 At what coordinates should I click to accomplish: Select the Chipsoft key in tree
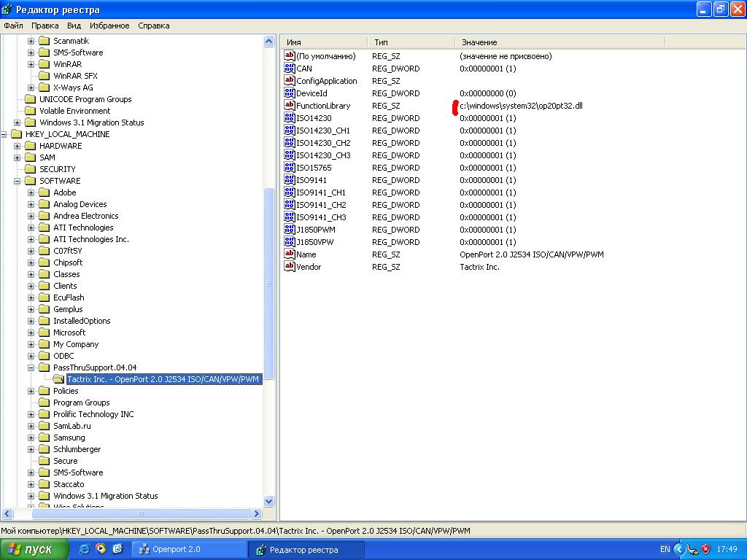click(68, 262)
